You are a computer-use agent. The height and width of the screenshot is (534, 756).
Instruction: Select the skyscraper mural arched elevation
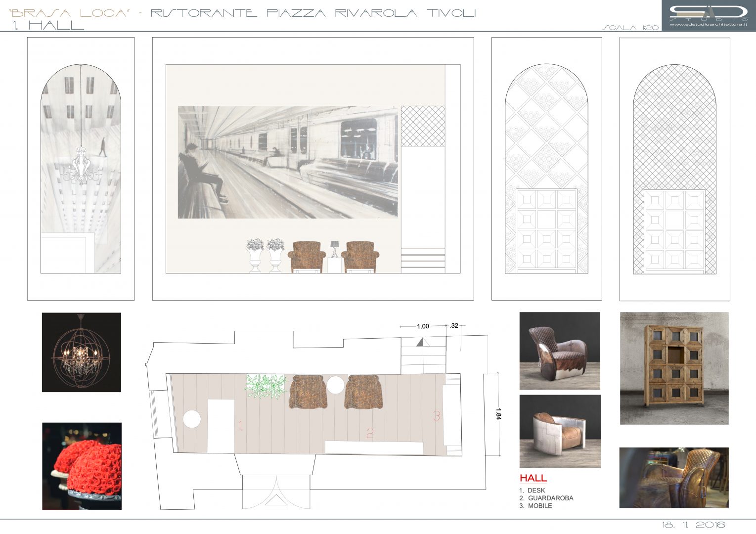81,169
